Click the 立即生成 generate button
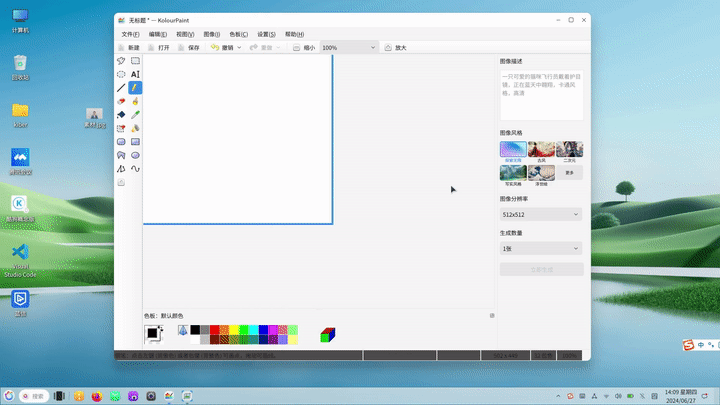 click(x=541, y=270)
